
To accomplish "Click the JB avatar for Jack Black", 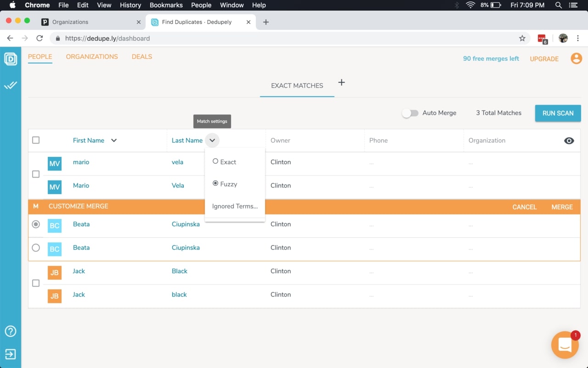I will [x=55, y=272].
